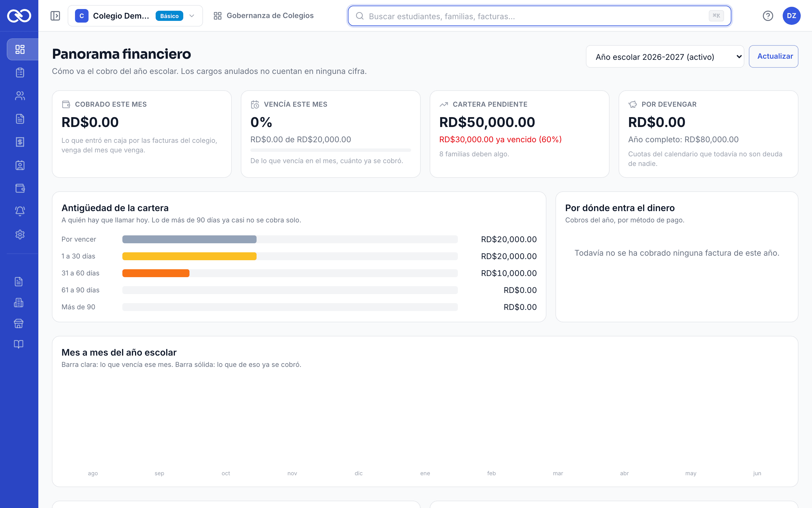Open the Año escolar 2026-2027 dropdown
The height and width of the screenshot is (508, 812).
click(665, 57)
